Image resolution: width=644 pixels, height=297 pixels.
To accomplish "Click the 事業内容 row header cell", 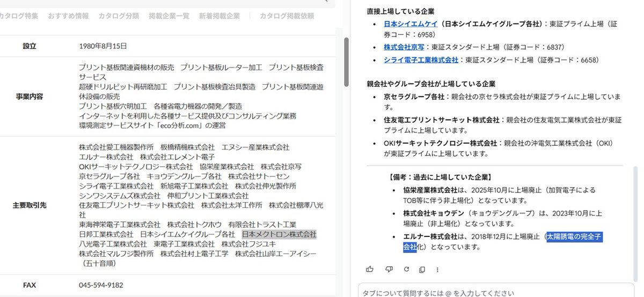I will [x=30, y=96].
